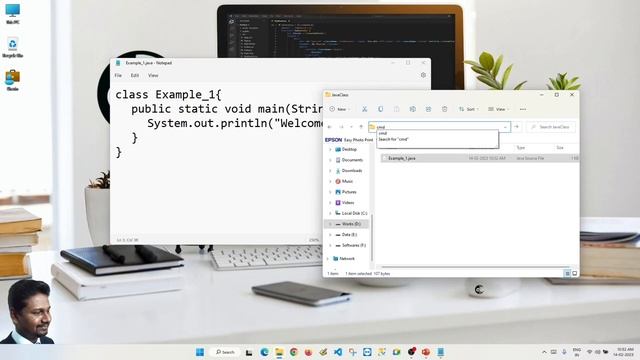Go forward using File Explorer forward arrow
Screen dimensions: 640x360
coord(341,127)
